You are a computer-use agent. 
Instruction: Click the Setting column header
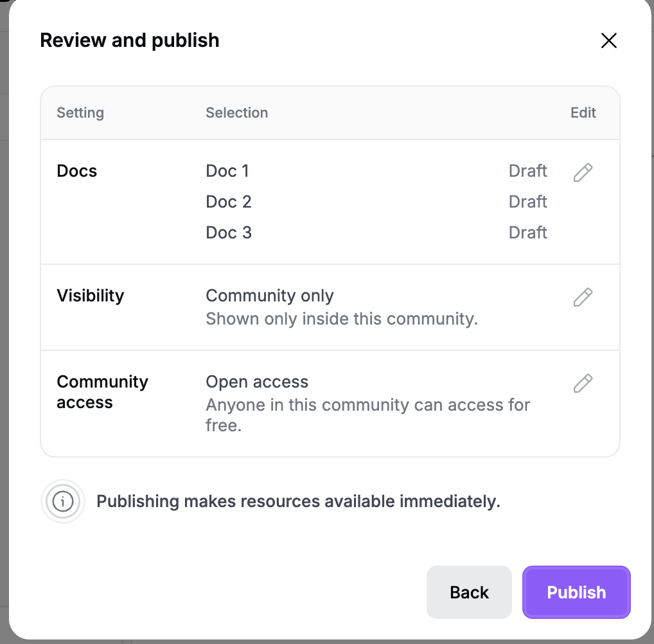[x=80, y=112]
